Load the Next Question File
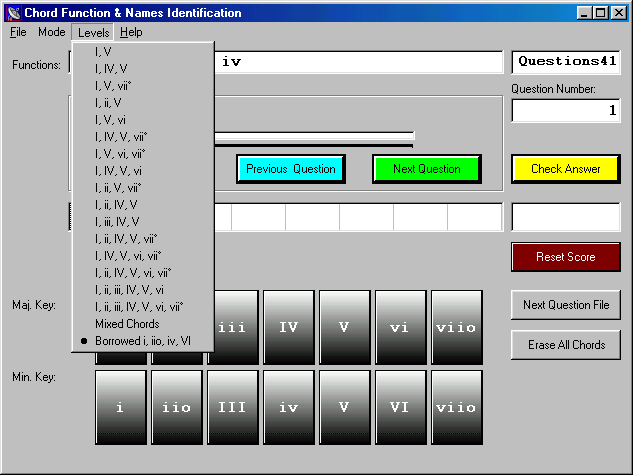633x475 pixels. pos(566,305)
